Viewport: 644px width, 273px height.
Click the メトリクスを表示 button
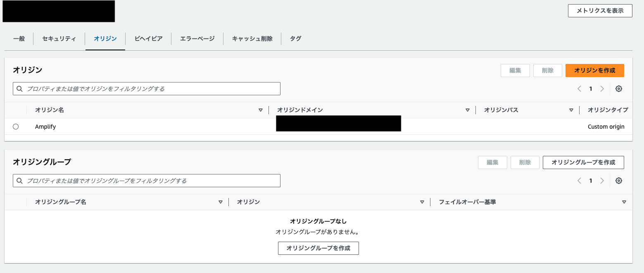click(600, 11)
